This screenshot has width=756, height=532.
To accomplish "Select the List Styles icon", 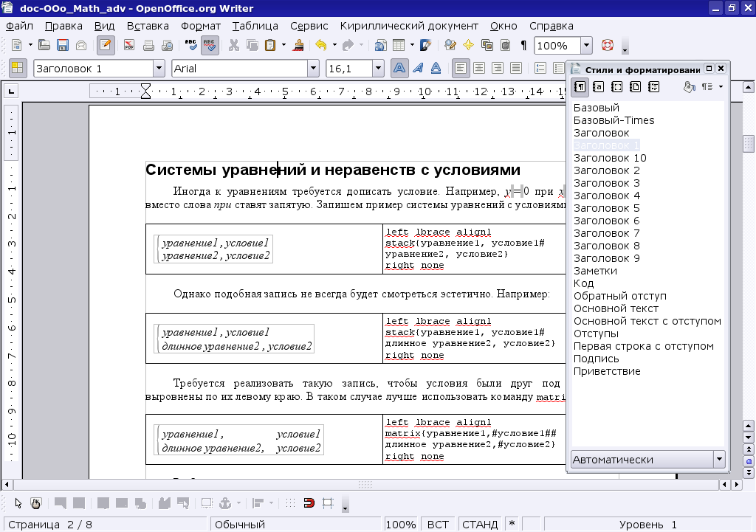I will (654, 87).
